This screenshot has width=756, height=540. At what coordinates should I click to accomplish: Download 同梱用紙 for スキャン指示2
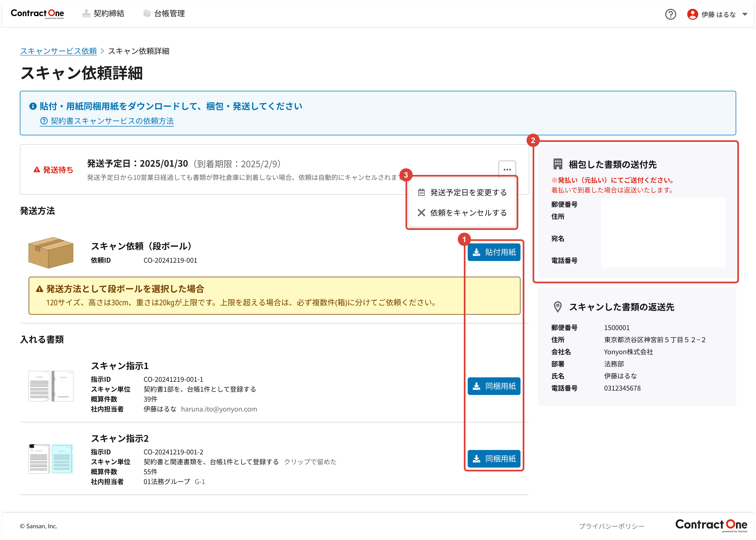point(494,459)
